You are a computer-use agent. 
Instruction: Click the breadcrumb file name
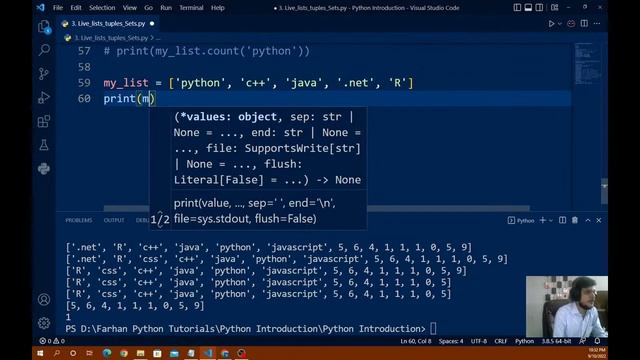(111, 38)
